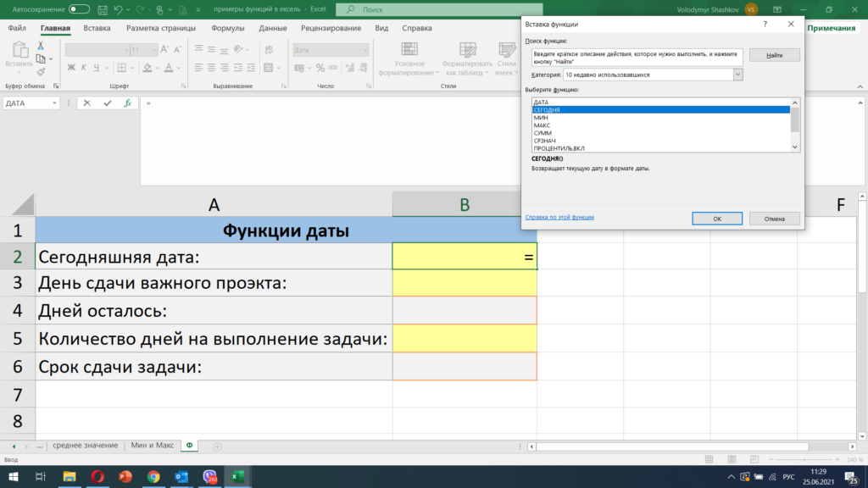Select the cell Дней осталось:

coord(214,310)
